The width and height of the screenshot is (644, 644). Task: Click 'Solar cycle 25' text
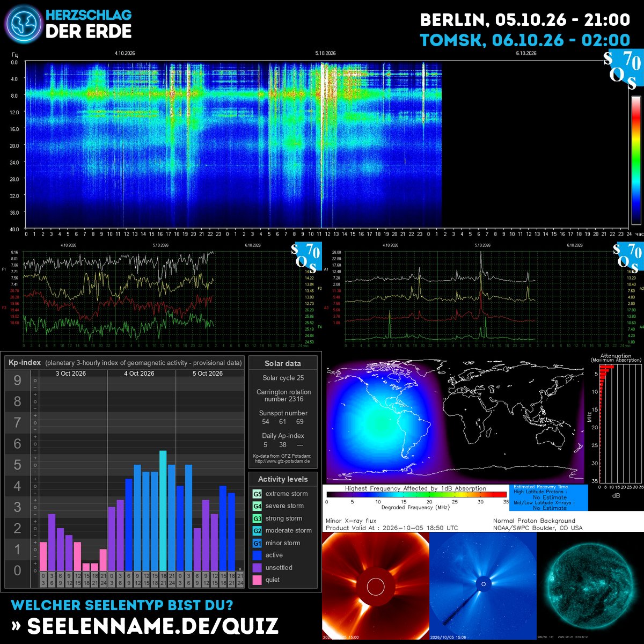283,378
